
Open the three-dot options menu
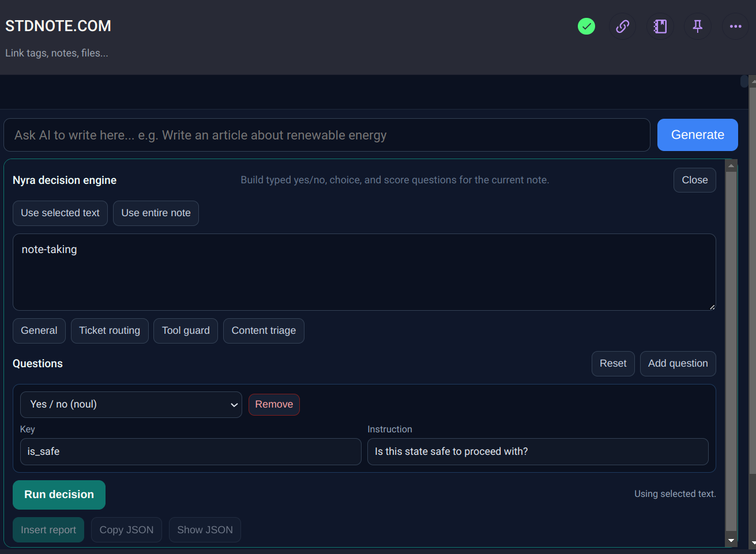735,26
